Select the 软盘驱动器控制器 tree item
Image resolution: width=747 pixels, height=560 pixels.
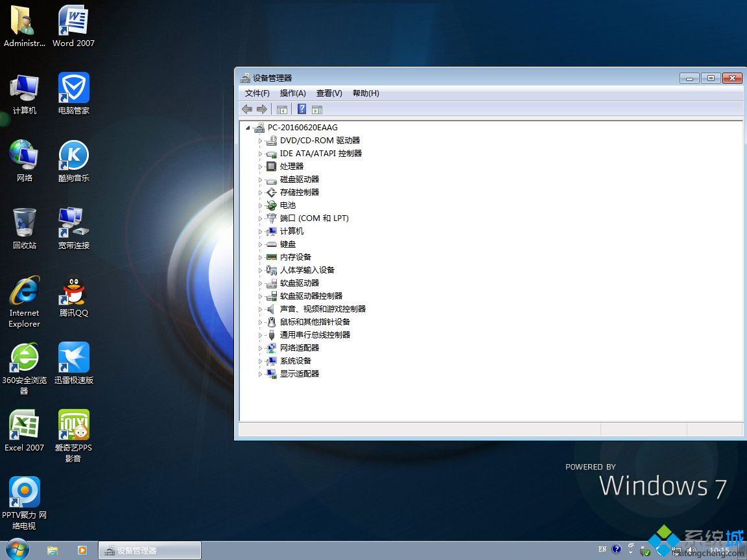coord(311,296)
